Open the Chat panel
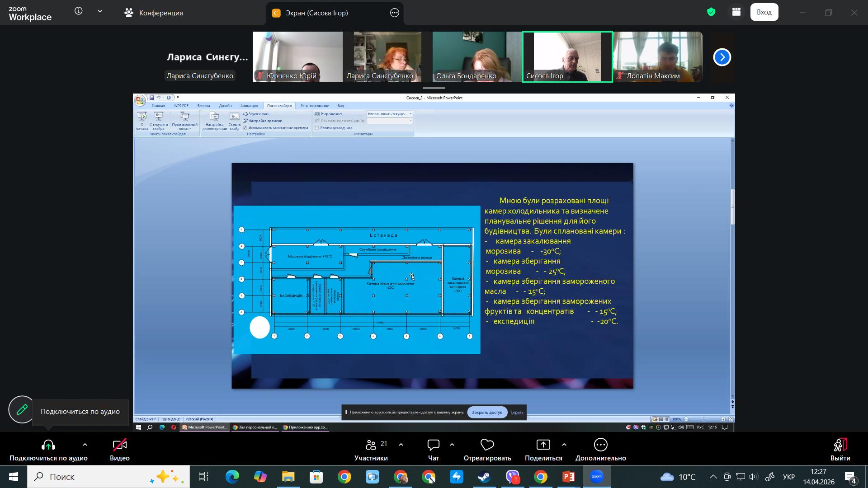The image size is (868, 488). point(433,446)
